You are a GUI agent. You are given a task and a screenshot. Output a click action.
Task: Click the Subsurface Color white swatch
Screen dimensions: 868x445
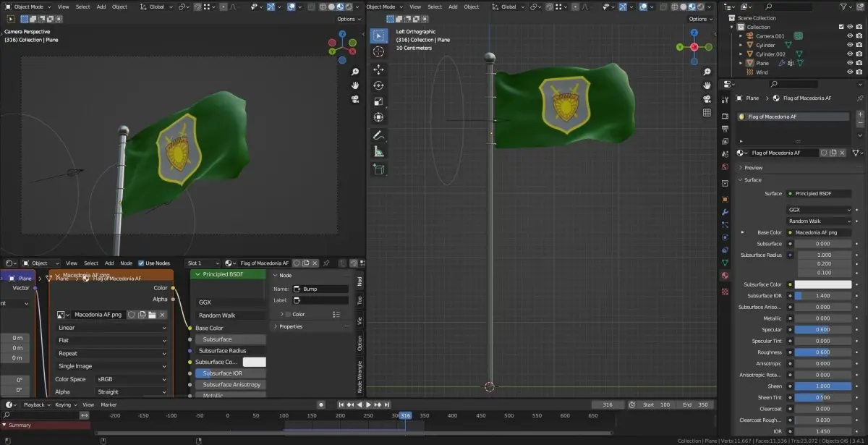[x=823, y=284]
